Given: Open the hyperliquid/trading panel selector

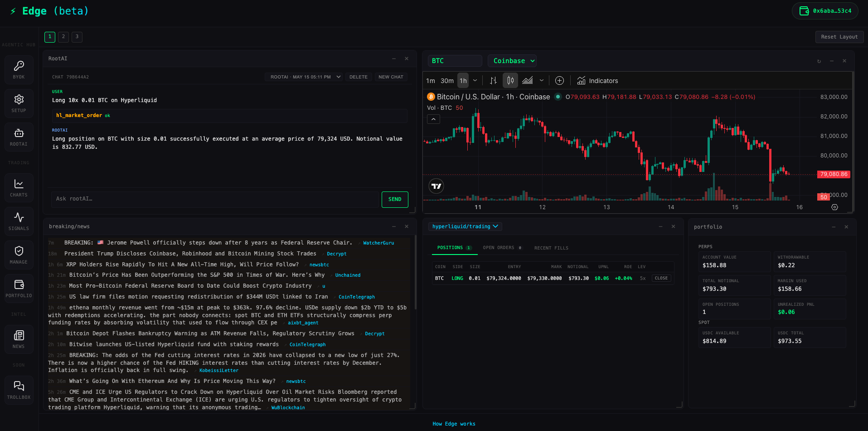Looking at the screenshot, I should click(x=465, y=226).
